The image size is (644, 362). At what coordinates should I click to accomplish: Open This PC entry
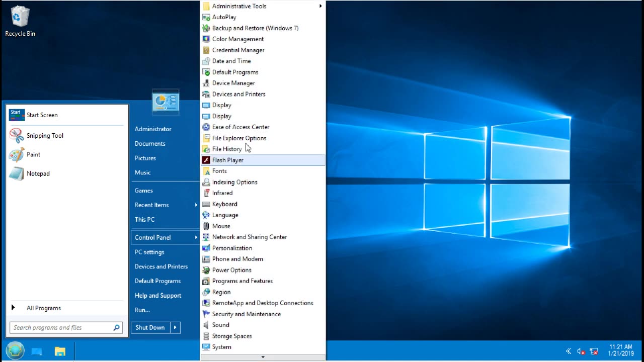145,219
